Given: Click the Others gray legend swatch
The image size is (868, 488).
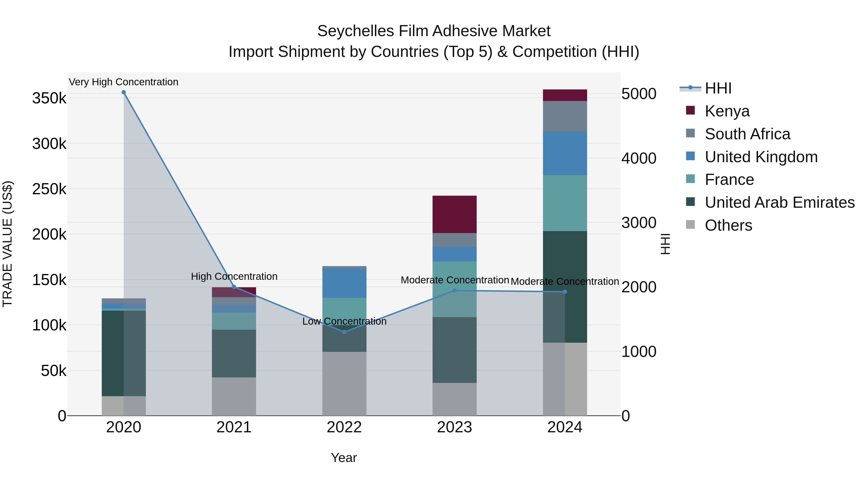Looking at the screenshot, I should click(x=691, y=225).
